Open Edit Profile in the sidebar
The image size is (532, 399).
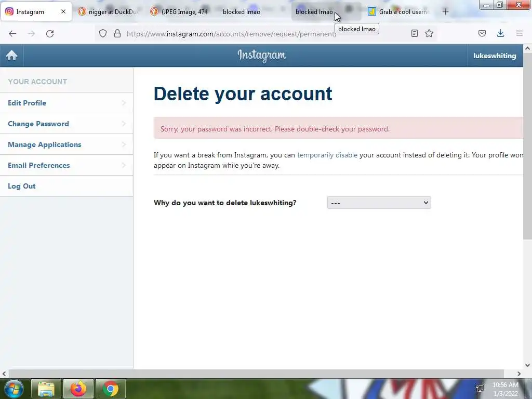pos(66,103)
